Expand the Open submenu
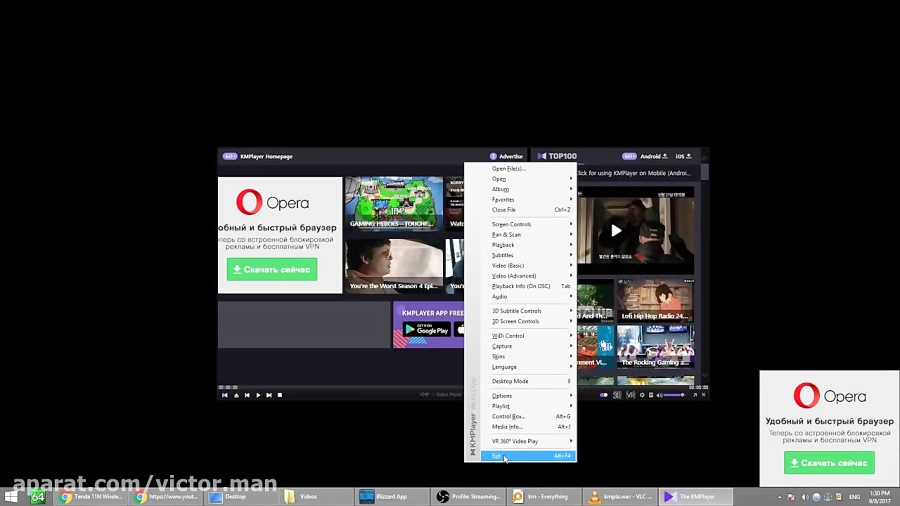Viewport: 900px width, 506px height. click(527, 179)
